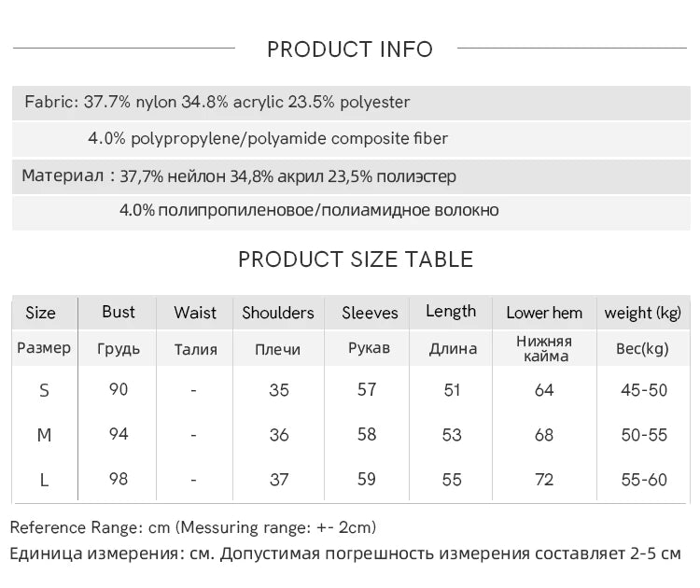Click the English polypropylene/polyamide composite fiber line
Viewport: 700px width, 588px height.
268,139
